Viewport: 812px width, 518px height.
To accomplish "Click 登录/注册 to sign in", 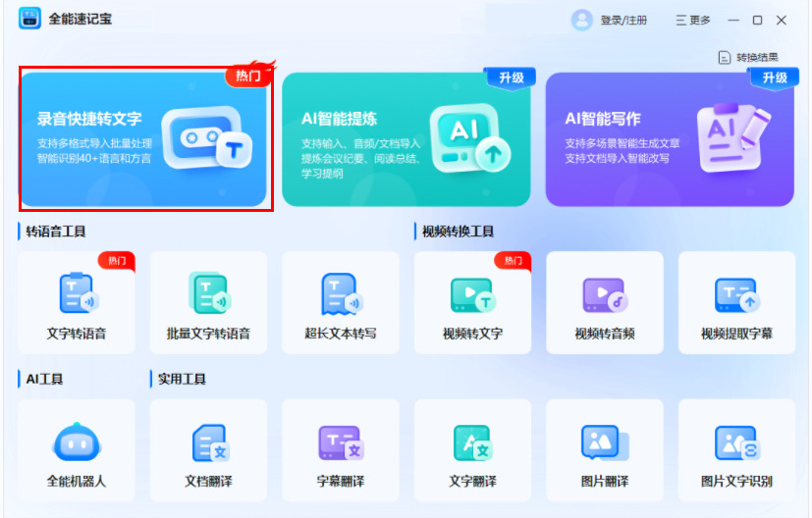I will 623,21.
